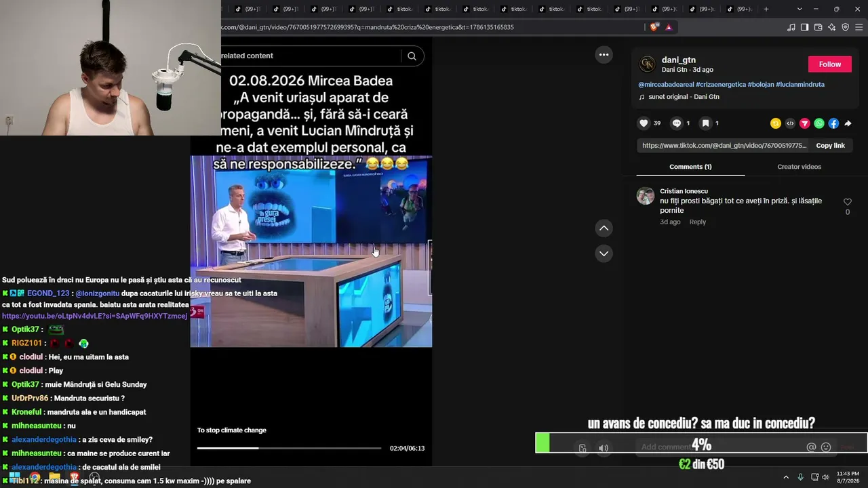Open Cristian Ionescu's profile picture
This screenshot has width=868, height=488.
(x=646, y=196)
